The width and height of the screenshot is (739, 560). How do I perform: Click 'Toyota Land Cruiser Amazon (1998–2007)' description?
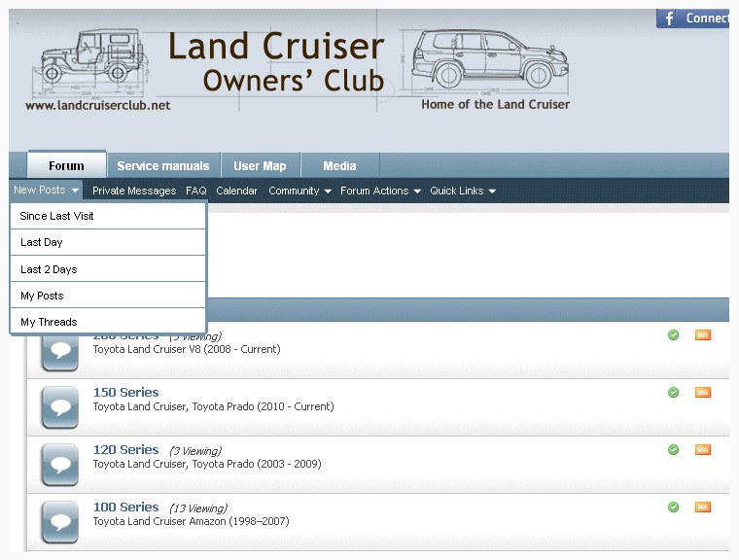[x=191, y=521]
